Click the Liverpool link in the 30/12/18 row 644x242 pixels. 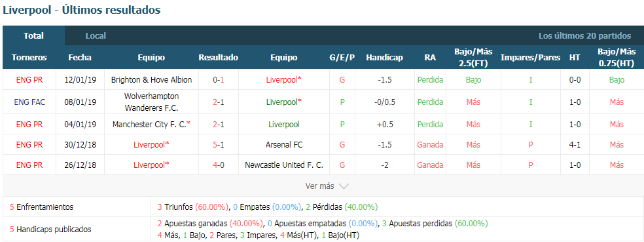(152, 145)
